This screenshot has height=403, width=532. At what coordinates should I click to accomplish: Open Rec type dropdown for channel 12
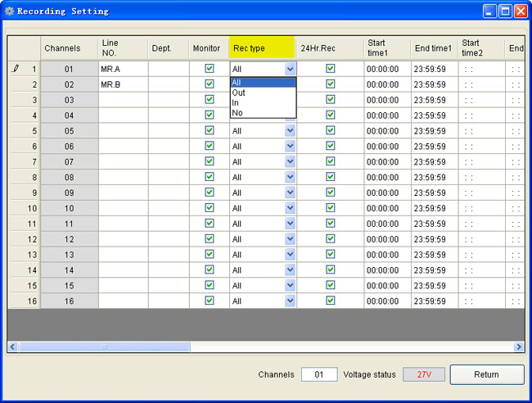tap(290, 239)
